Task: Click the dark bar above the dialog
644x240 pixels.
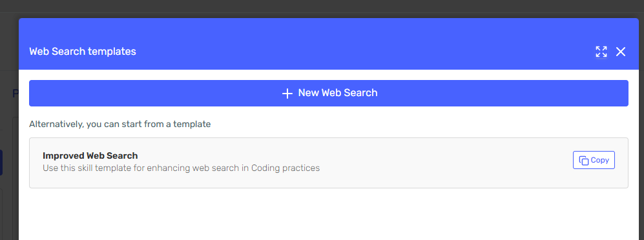Action: [322, 6]
